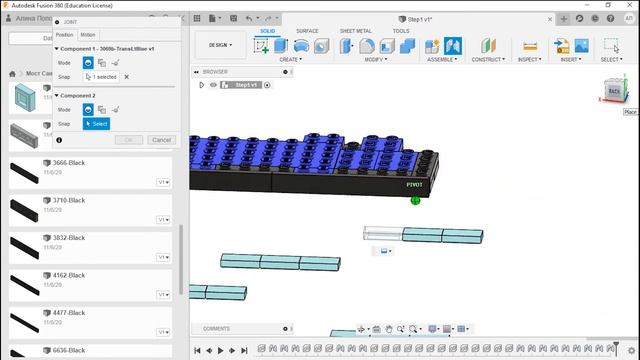
Task: Select the Create Sketch tool
Action: click(261, 45)
